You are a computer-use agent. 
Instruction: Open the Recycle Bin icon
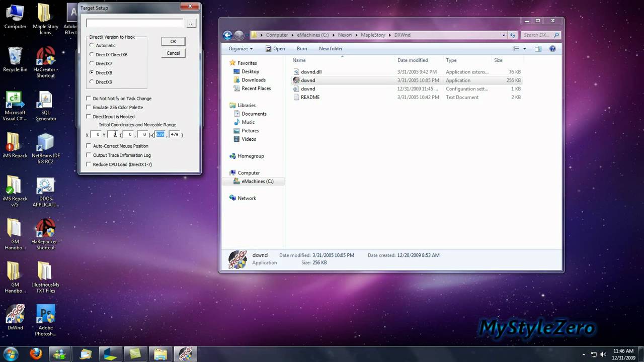tap(15, 59)
